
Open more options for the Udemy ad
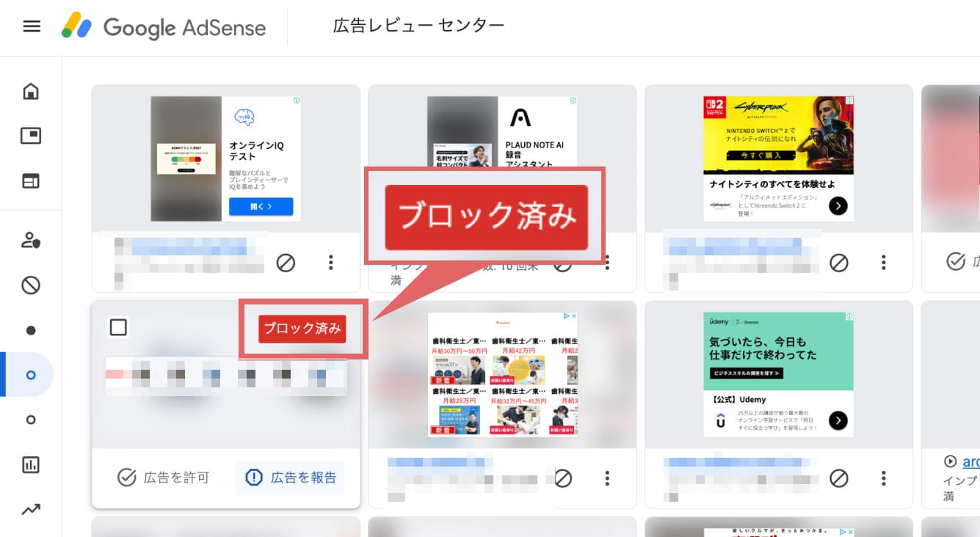[884, 478]
